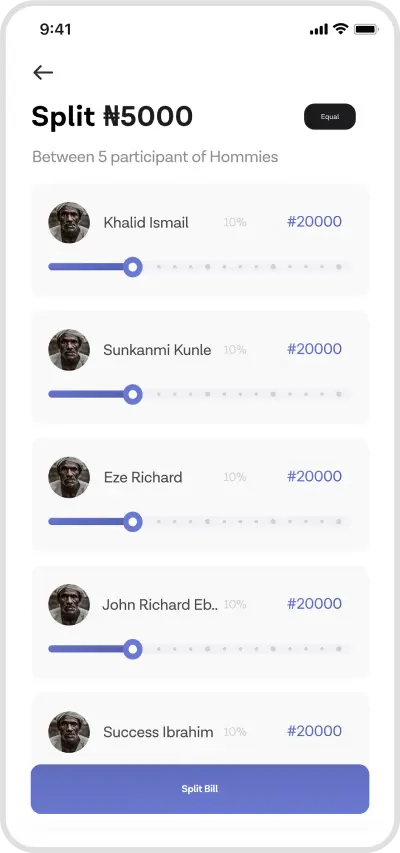Image resolution: width=400 pixels, height=853 pixels.
Task: Tap Success Ibrahim's profile avatar
Action: point(69,732)
